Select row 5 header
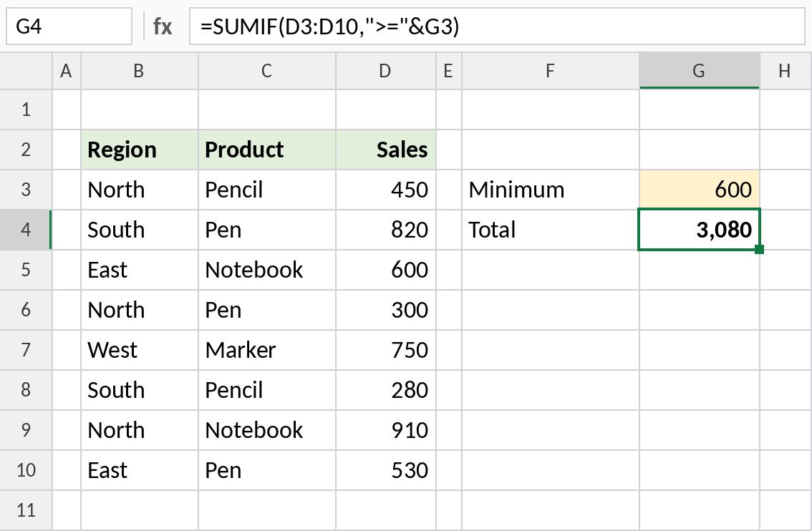The height and width of the screenshot is (531, 812). click(26, 271)
